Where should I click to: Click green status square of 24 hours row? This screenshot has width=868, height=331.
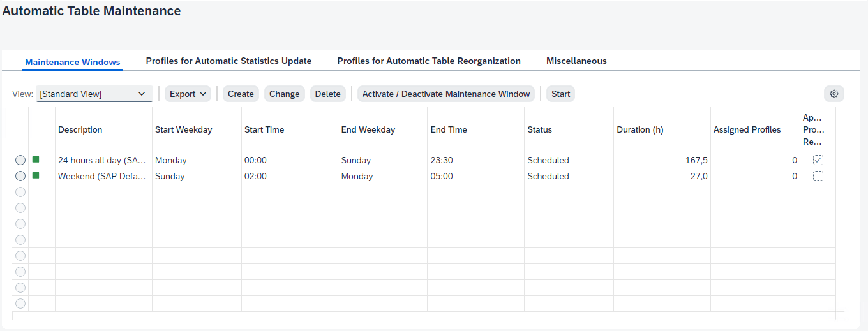click(36, 159)
